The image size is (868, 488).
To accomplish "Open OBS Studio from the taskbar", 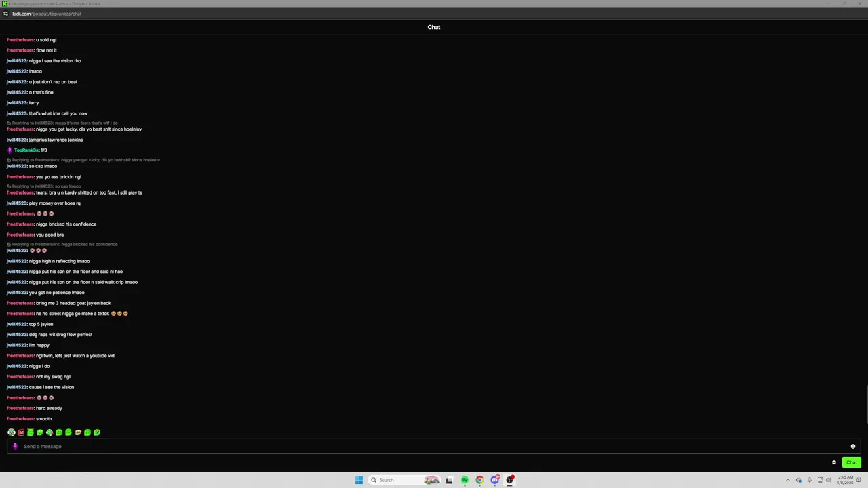I will tap(510, 480).
